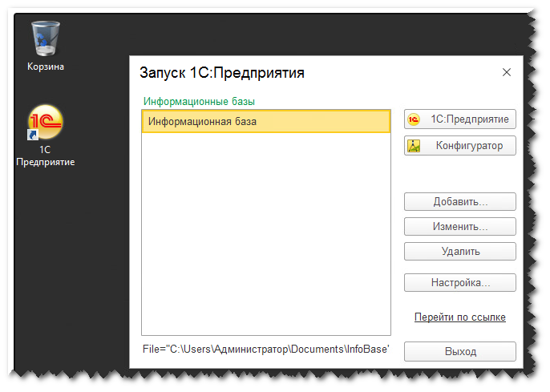Click the File= infobase path text

coord(266,350)
